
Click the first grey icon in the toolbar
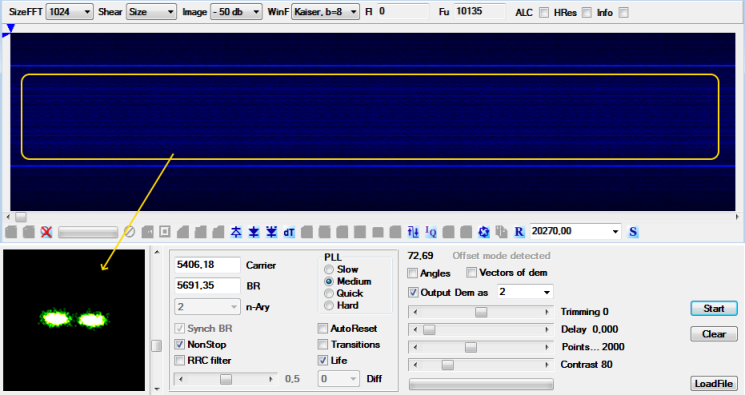[x=11, y=232]
